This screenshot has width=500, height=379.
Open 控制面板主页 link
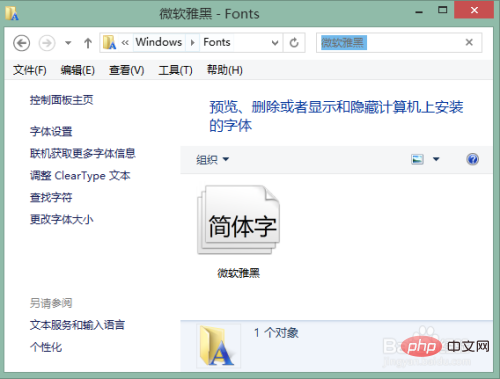(62, 100)
